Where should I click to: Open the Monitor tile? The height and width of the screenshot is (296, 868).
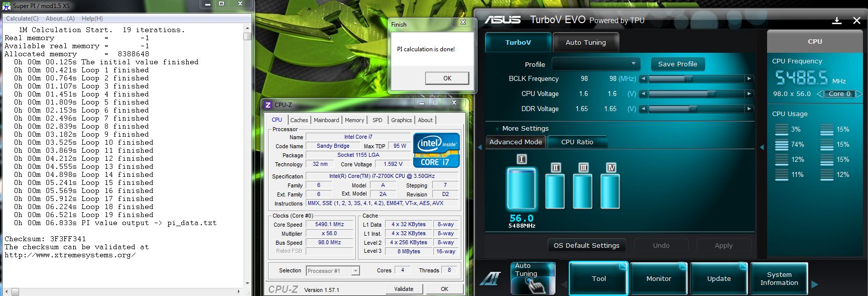tap(659, 278)
